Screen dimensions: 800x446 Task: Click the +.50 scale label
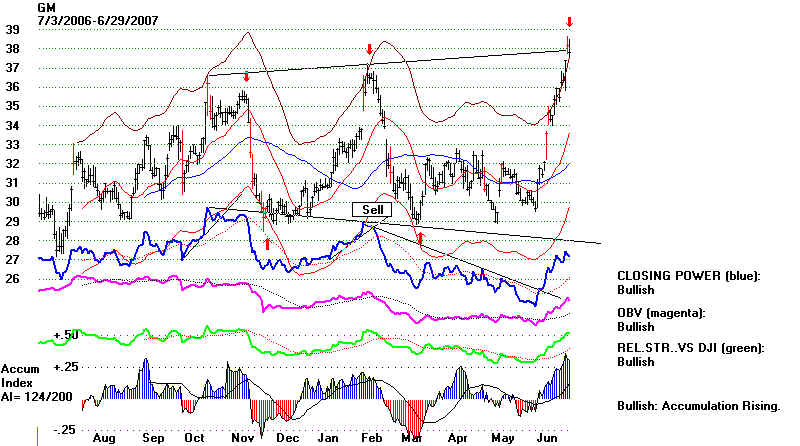pos(66,335)
